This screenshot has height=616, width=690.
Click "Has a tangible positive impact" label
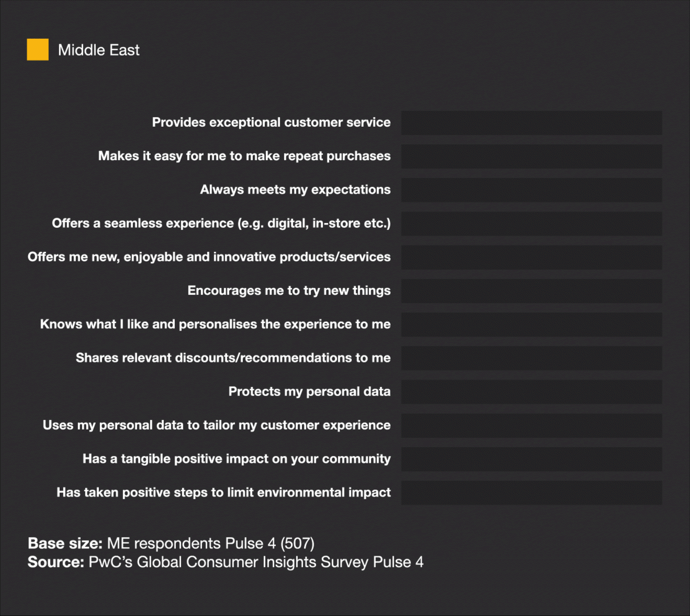coord(237,459)
